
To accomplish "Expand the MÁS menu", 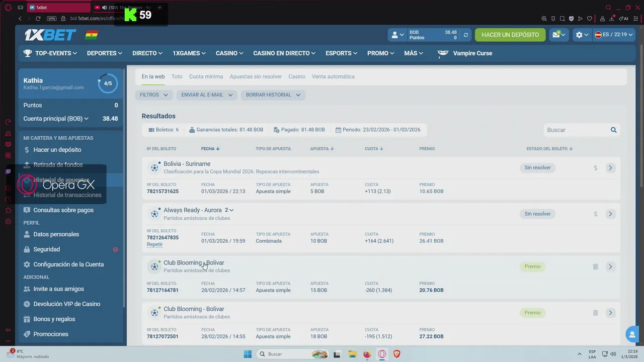I will coord(414,53).
